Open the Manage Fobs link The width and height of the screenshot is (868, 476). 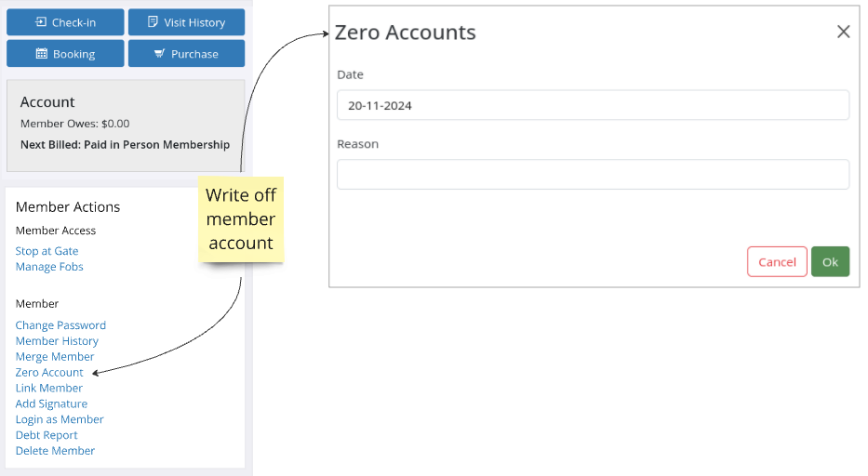49,267
